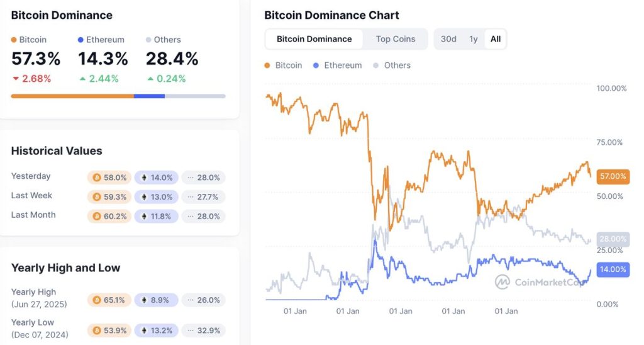Image resolution: width=644 pixels, height=345 pixels.
Task: Click Bitcoin icon in Yearly Low row
Action: tap(97, 331)
